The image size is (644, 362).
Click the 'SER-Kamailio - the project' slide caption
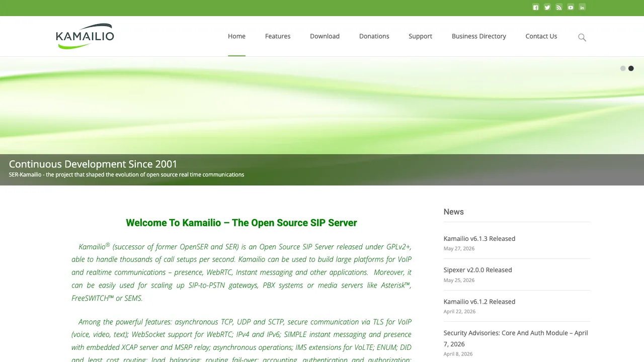126,174
